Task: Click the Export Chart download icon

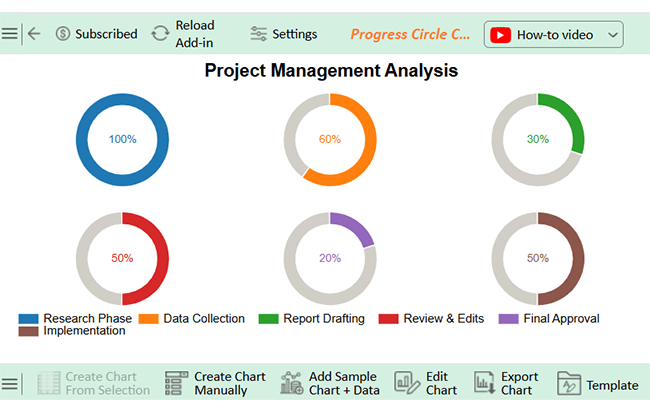Action: [485, 383]
